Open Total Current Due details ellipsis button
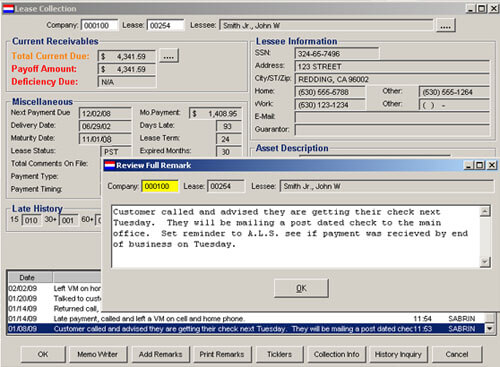500x367 pixels. coord(169,56)
